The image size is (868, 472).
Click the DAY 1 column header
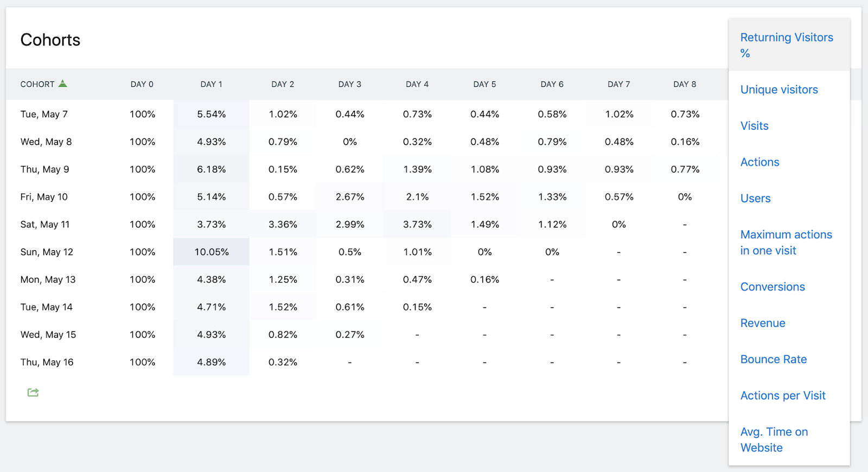pos(211,84)
